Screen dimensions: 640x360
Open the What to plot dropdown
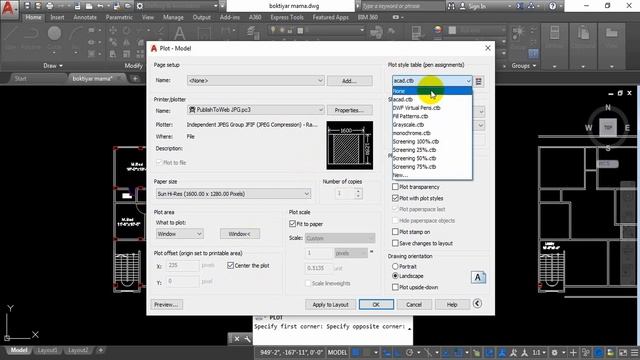tap(180, 234)
